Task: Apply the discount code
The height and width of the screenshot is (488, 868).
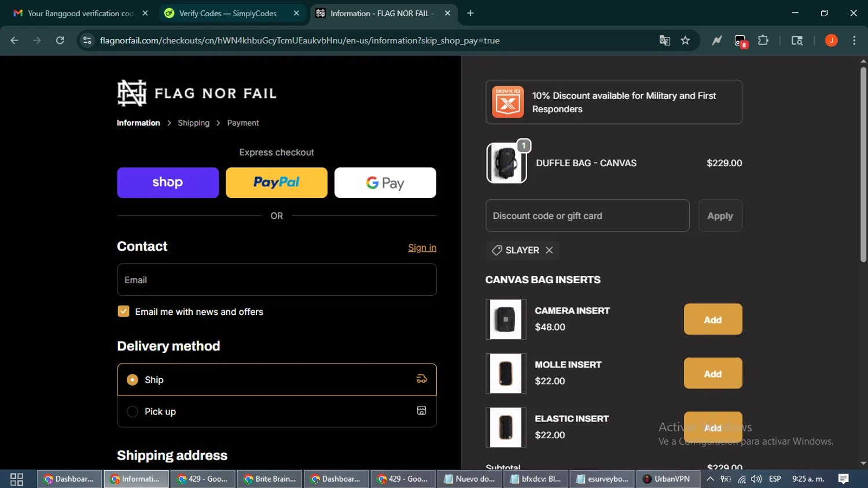Action: 720,216
